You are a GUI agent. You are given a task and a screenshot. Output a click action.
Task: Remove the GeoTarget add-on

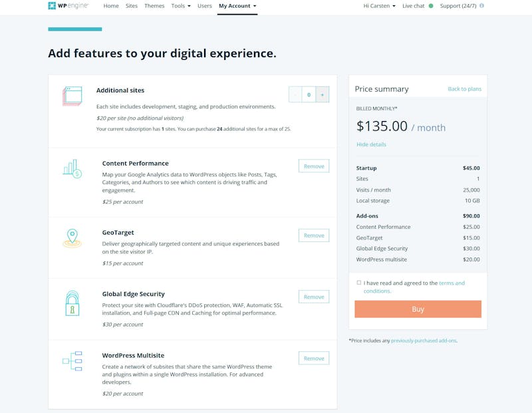coord(314,235)
